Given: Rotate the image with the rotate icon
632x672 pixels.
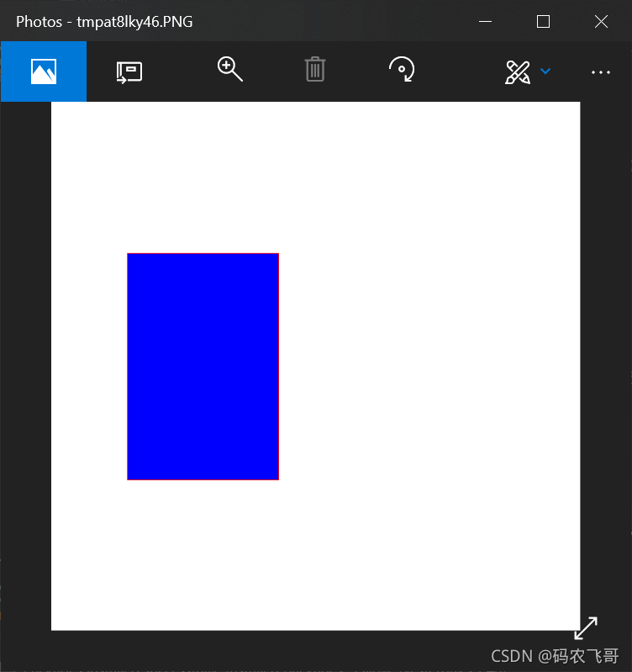Looking at the screenshot, I should pos(402,69).
